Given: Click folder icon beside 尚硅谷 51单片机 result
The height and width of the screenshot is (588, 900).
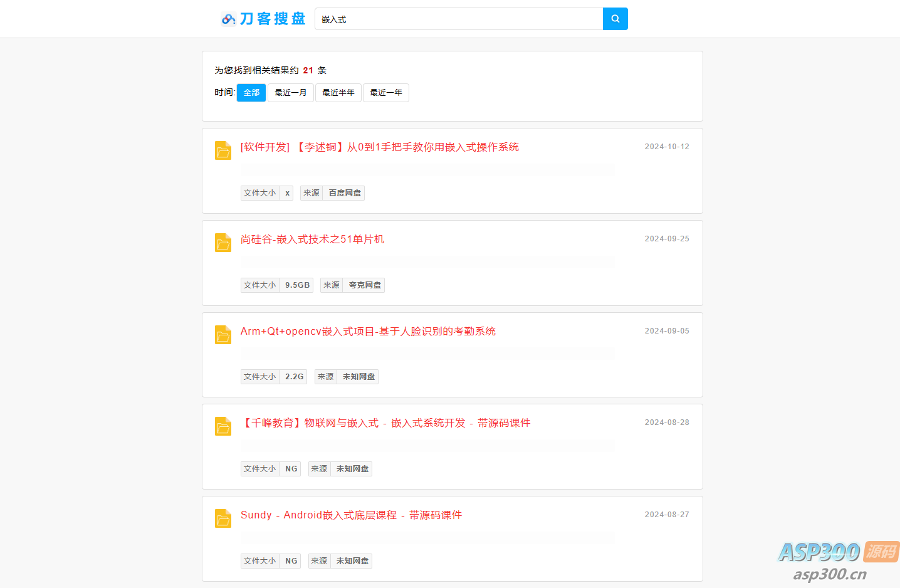Looking at the screenshot, I should pos(223,243).
